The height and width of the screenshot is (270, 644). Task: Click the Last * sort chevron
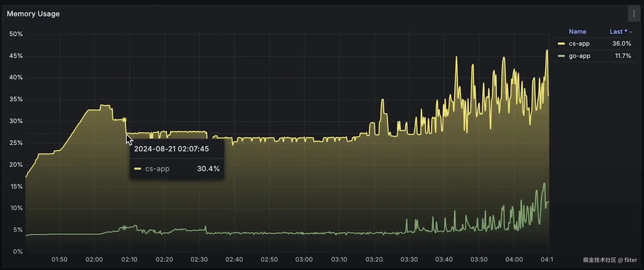(630, 32)
